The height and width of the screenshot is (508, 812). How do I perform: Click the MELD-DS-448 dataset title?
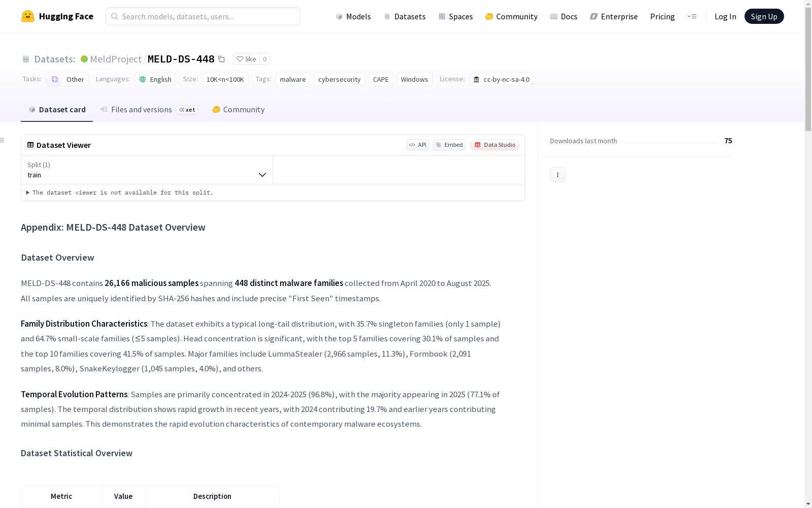pos(181,59)
